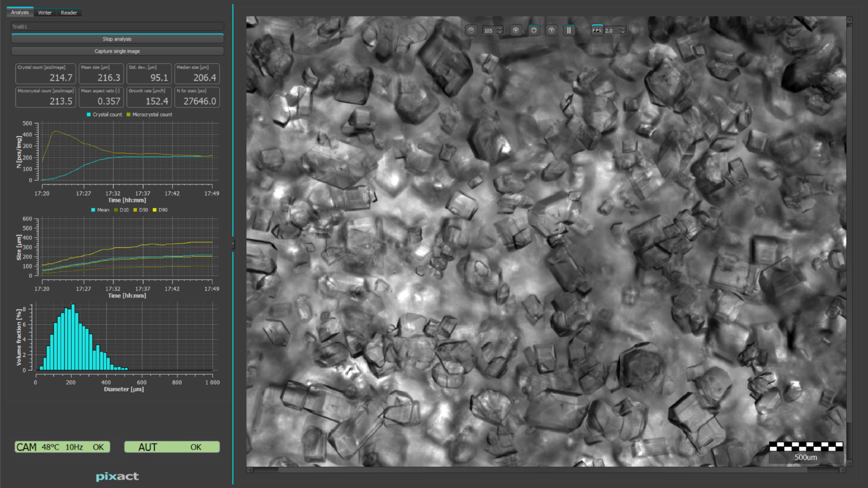Click Capture single image button

pyautogui.click(x=117, y=51)
